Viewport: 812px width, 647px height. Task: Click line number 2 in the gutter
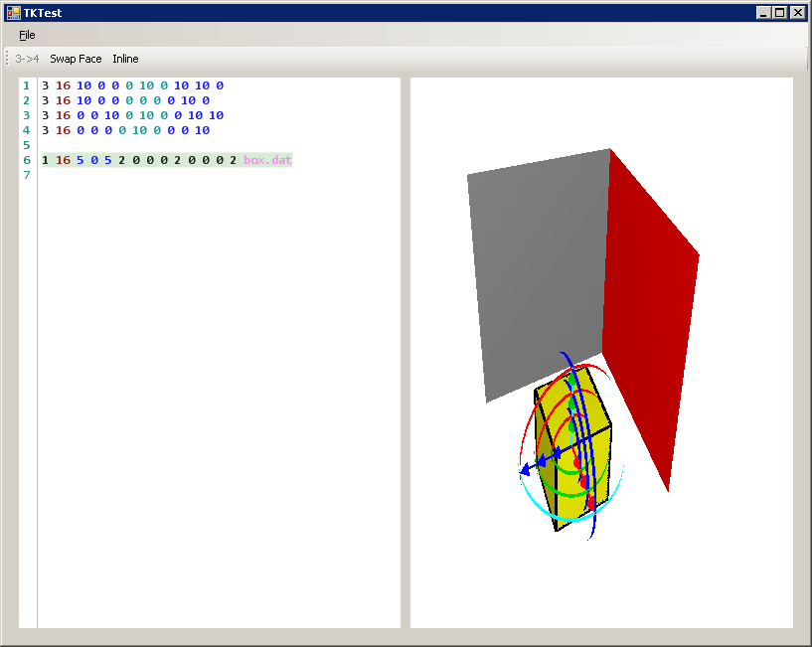click(27, 100)
